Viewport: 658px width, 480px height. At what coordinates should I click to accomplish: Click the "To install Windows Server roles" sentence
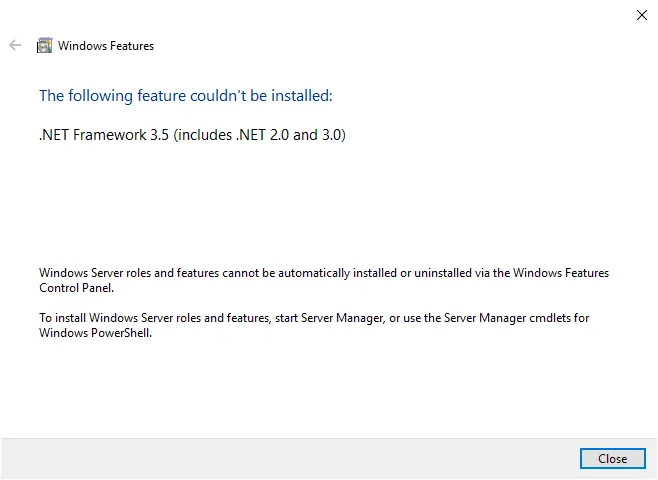(x=314, y=325)
